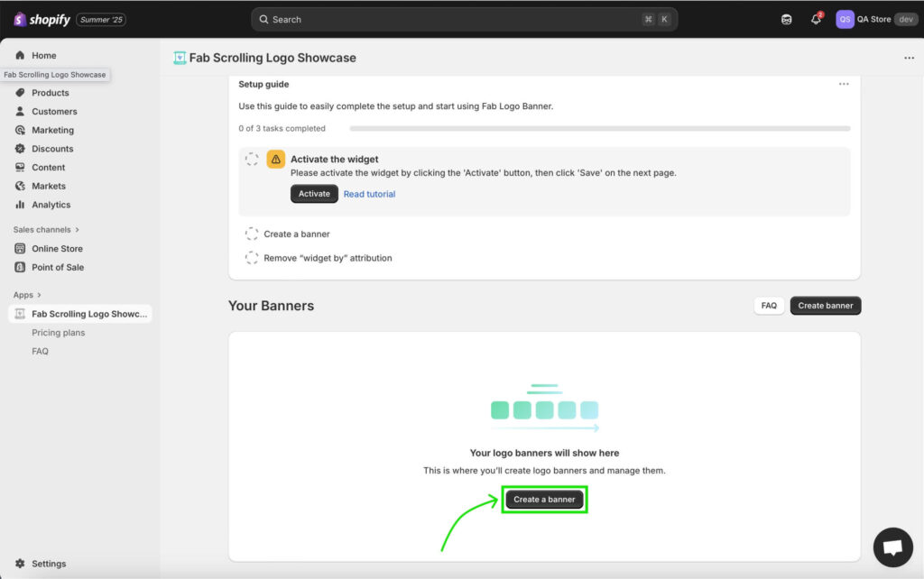Viewport: 924px width, 579px height.
Task: Click the FAQ button beside Your Banners
Action: point(769,306)
